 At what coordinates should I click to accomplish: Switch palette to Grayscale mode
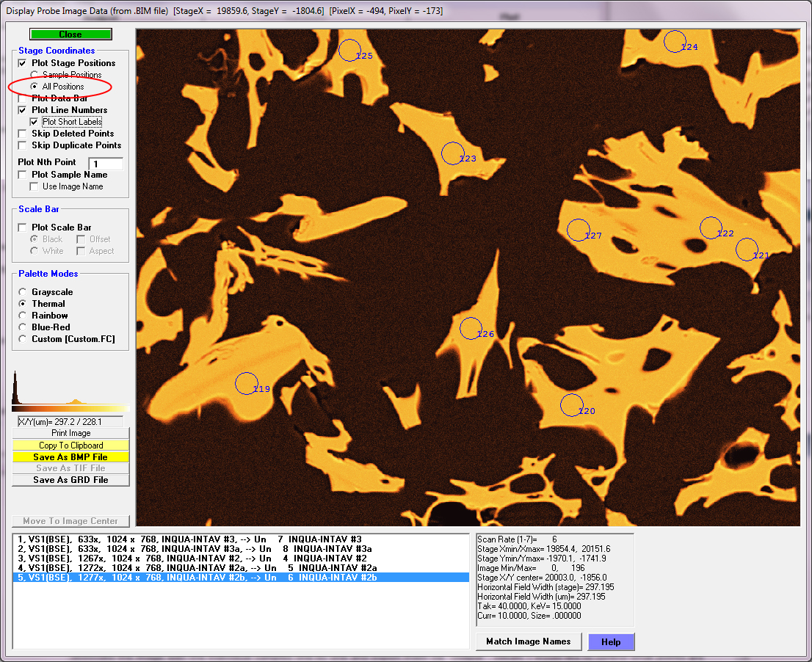coord(23,292)
